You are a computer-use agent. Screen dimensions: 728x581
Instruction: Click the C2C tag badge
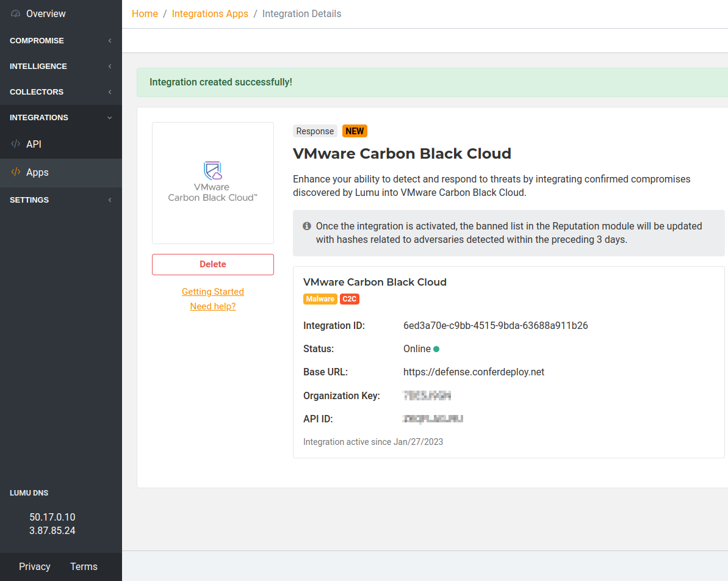coord(350,299)
